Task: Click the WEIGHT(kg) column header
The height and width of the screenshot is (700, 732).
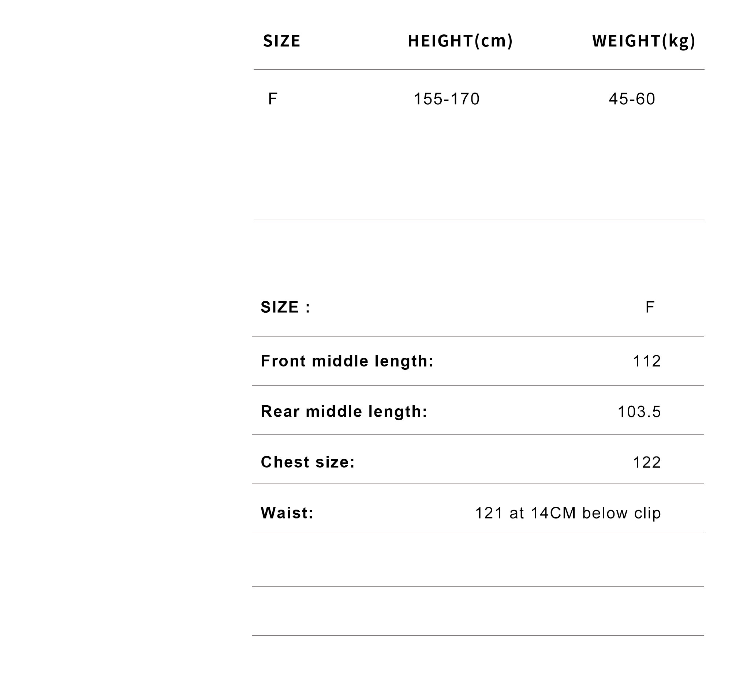Action: [x=643, y=41]
